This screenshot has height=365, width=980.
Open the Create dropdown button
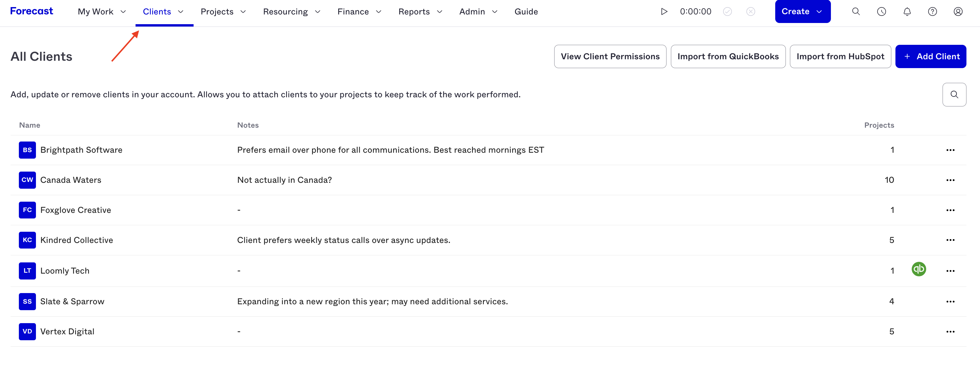point(803,11)
